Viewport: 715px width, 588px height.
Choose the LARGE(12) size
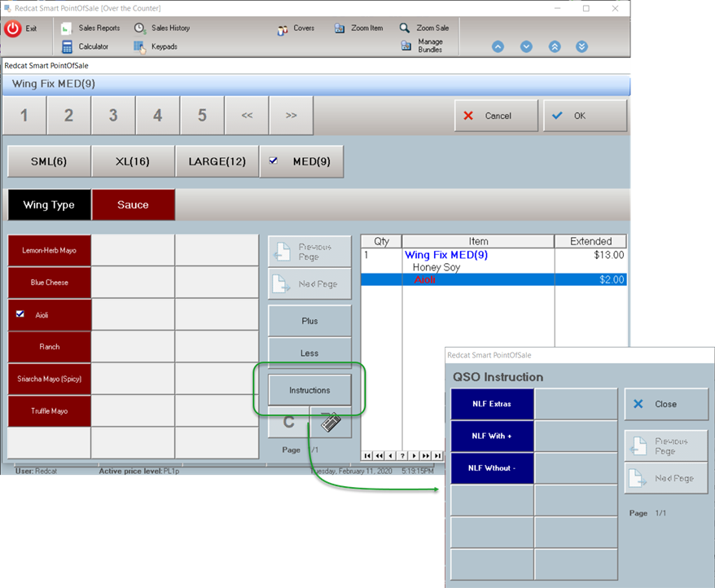click(217, 161)
